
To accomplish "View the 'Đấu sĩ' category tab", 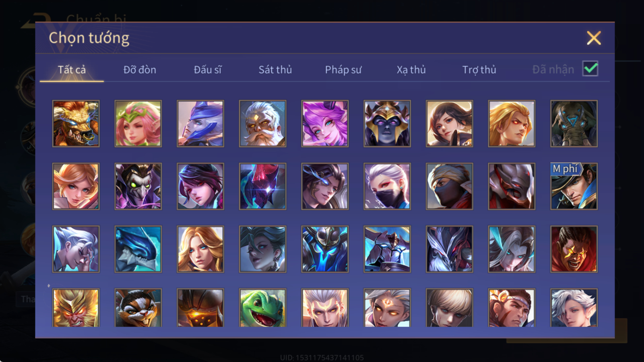I will pos(208,70).
